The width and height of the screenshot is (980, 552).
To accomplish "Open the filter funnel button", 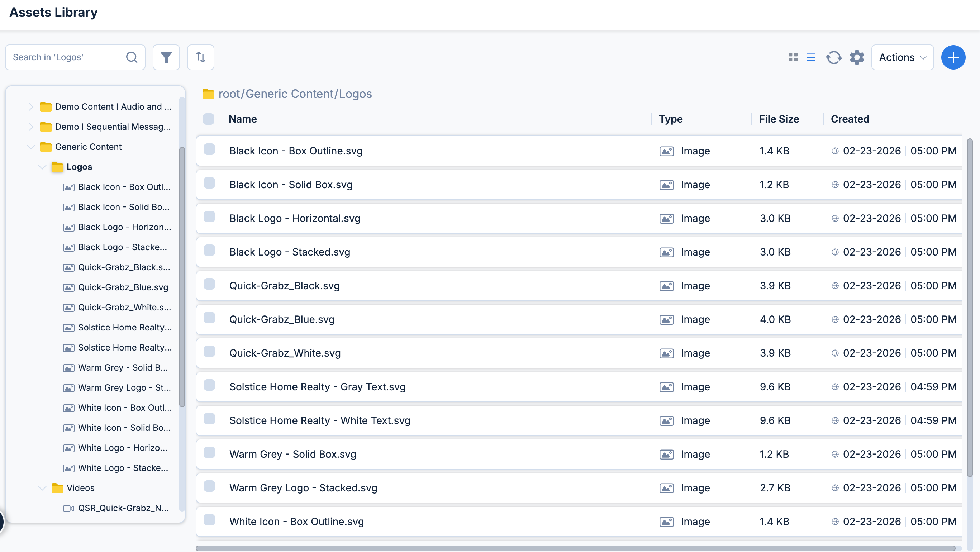I will (x=166, y=57).
